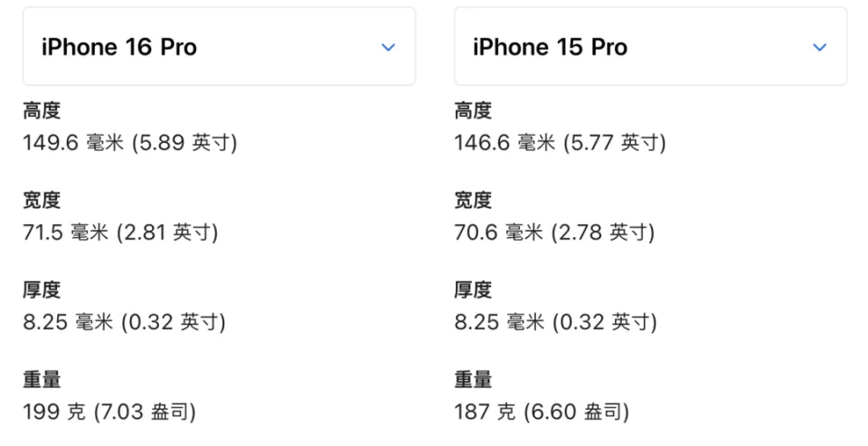Open the iPhone 15 Pro model dropdown
868x446 pixels.
(649, 47)
